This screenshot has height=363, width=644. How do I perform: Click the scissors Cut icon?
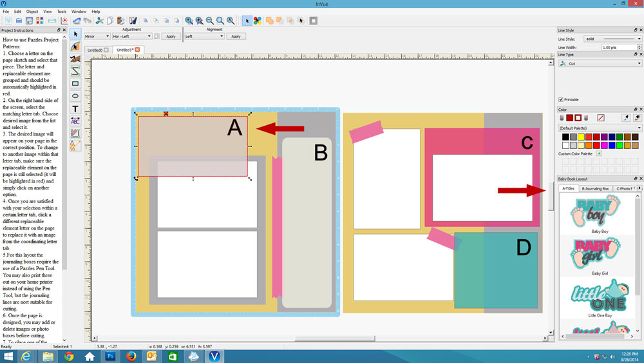pos(99,21)
